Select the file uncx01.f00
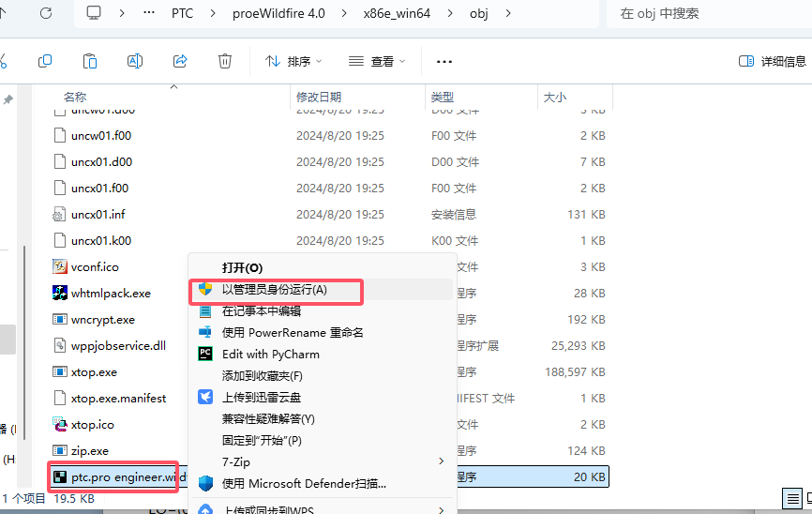812x514 pixels. point(100,189)
